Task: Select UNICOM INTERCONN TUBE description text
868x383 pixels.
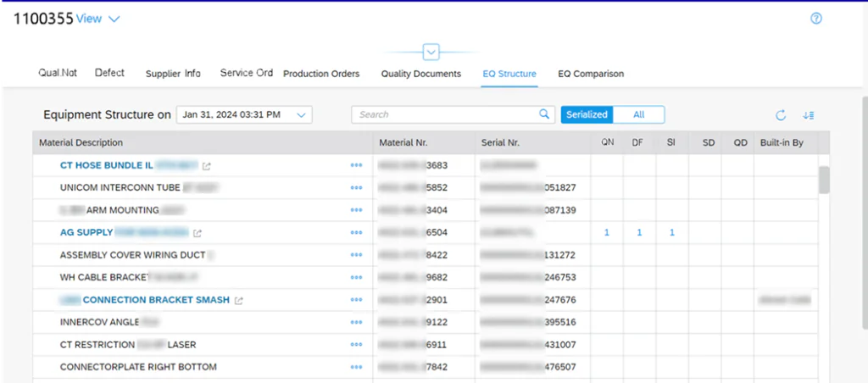Action: click(120, 187)
